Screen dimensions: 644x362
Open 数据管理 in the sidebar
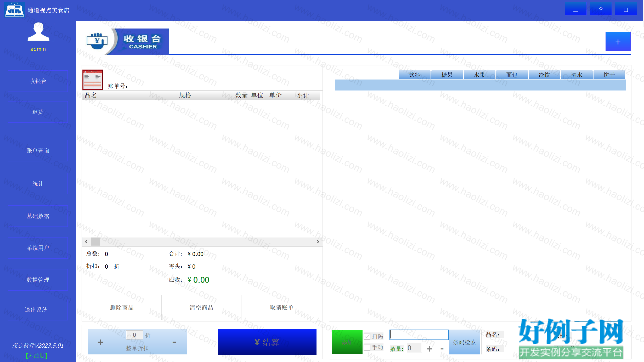[38, 280]
